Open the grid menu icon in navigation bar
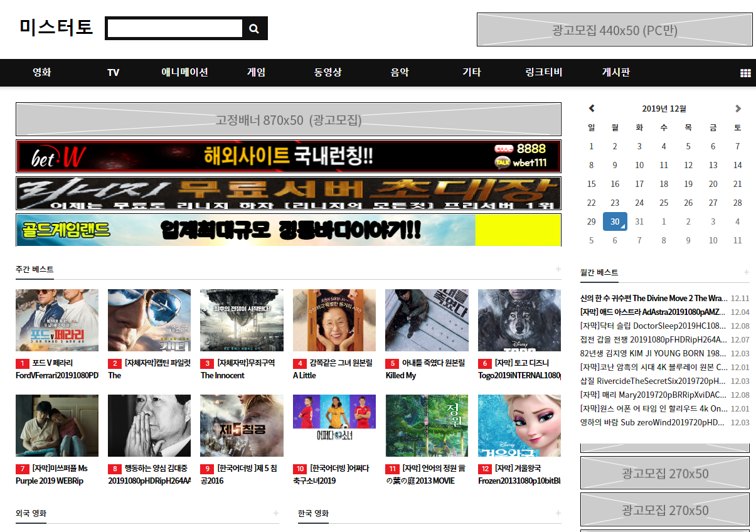This screenshot has width=756, height=532. click(745, 73)
